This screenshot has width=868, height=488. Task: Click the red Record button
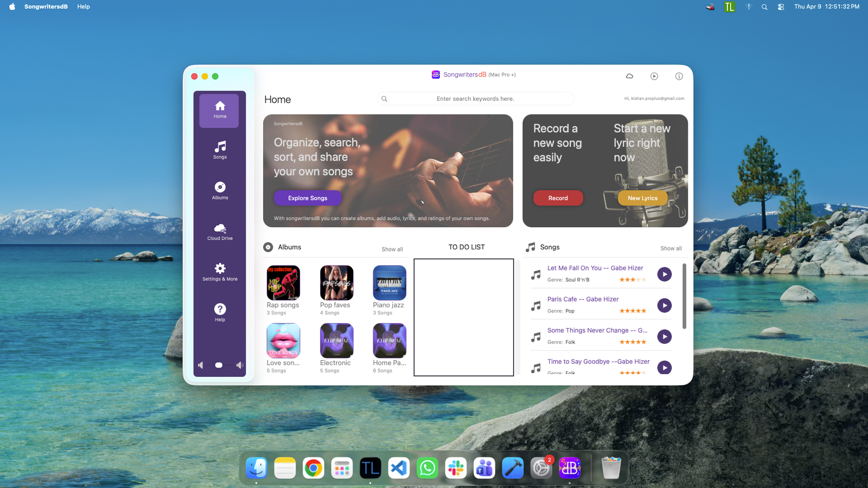[558, 198]
